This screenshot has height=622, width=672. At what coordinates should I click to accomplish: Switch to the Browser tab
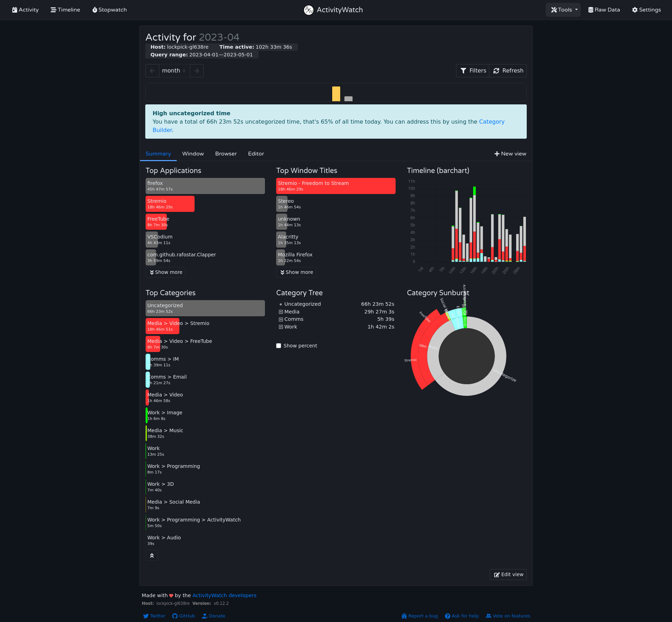pos(226,154)
